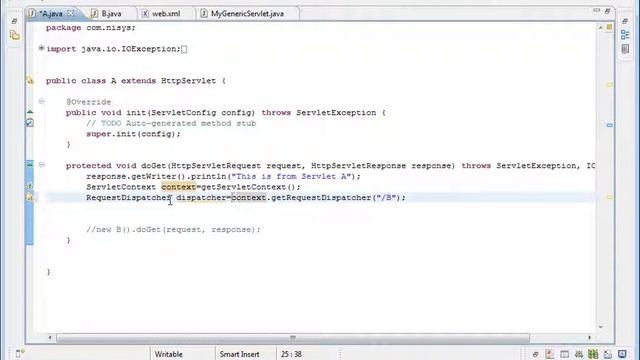Click the yellow overview ruler status square
The image size is (640, 360).
point(609,27)
